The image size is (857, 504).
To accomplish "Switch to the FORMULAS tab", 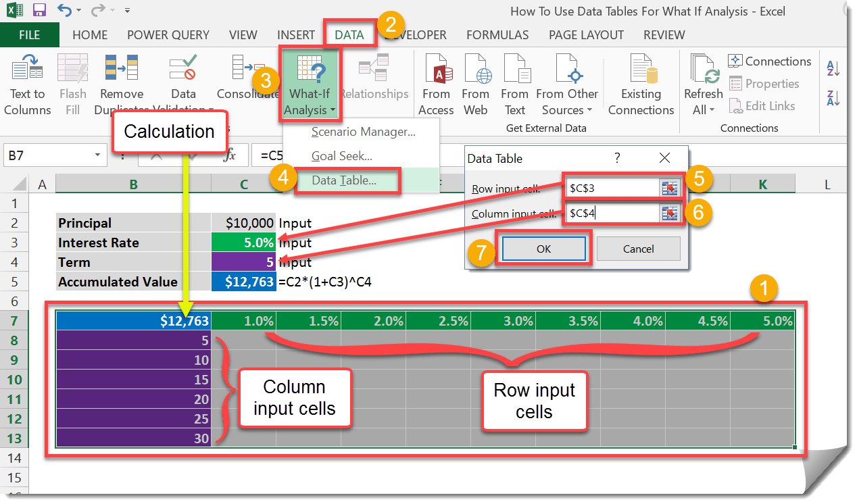I will (497, 34).
